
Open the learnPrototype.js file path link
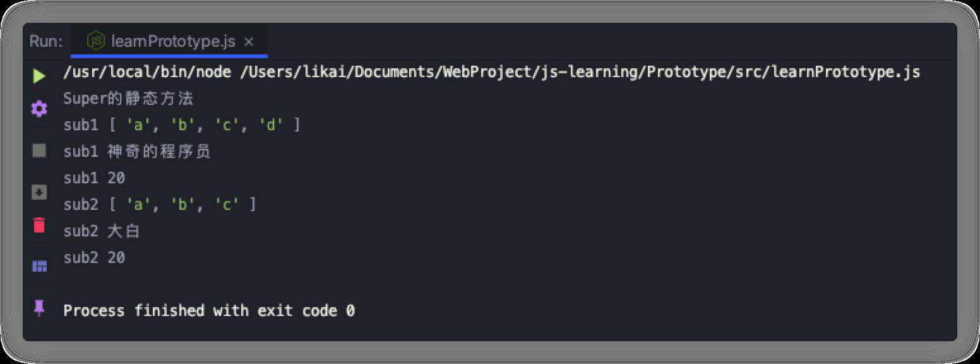(580, 72)
